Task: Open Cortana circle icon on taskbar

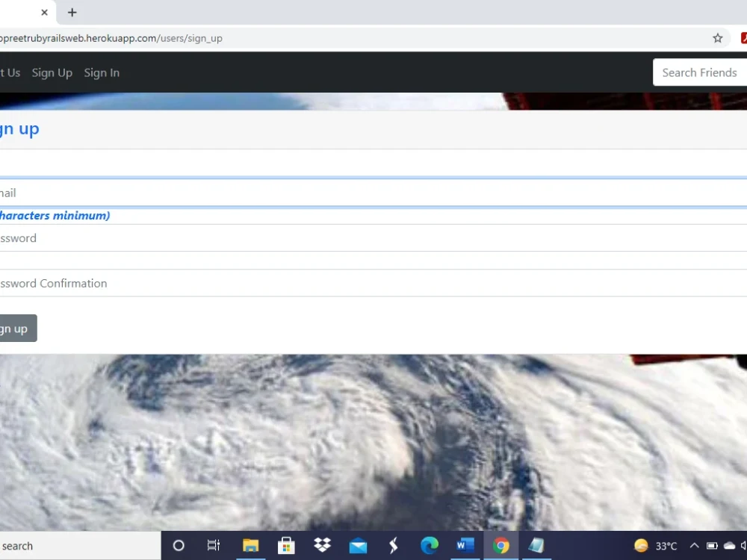Action: pyautogui.click(x=179, y=545)
